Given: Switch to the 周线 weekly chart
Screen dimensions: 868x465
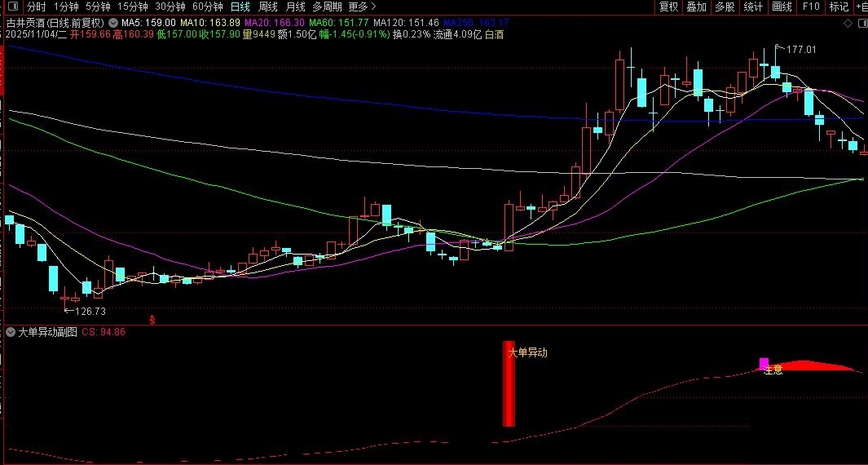Looking at the screenshot, I should tap(268, 7).
